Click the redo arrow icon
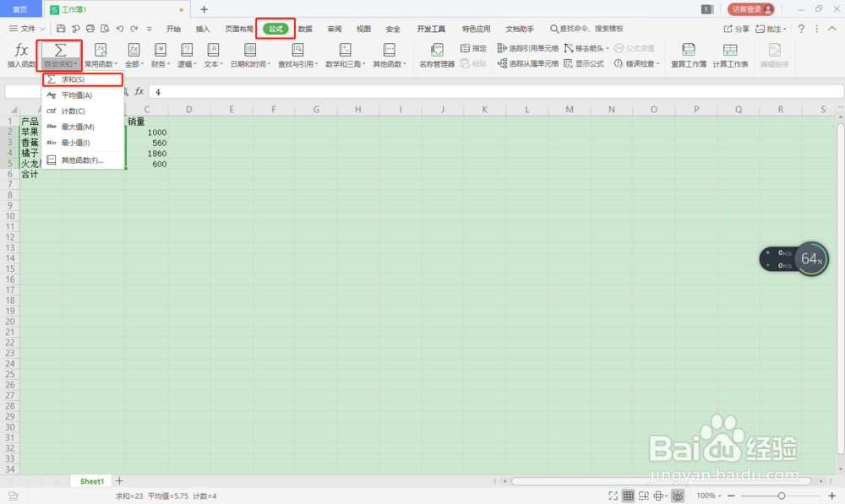The image size is (845, 504). (x=134, y=29)
